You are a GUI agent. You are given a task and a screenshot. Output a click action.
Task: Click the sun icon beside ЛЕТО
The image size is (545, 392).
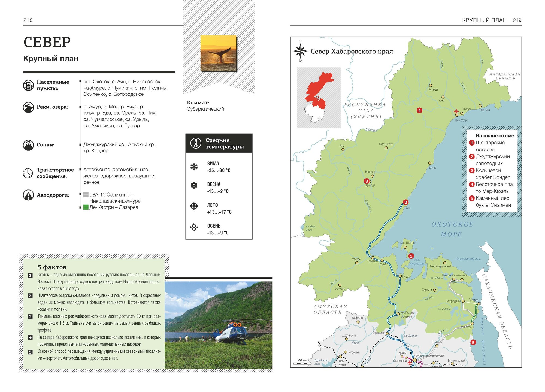pos(194,206)
